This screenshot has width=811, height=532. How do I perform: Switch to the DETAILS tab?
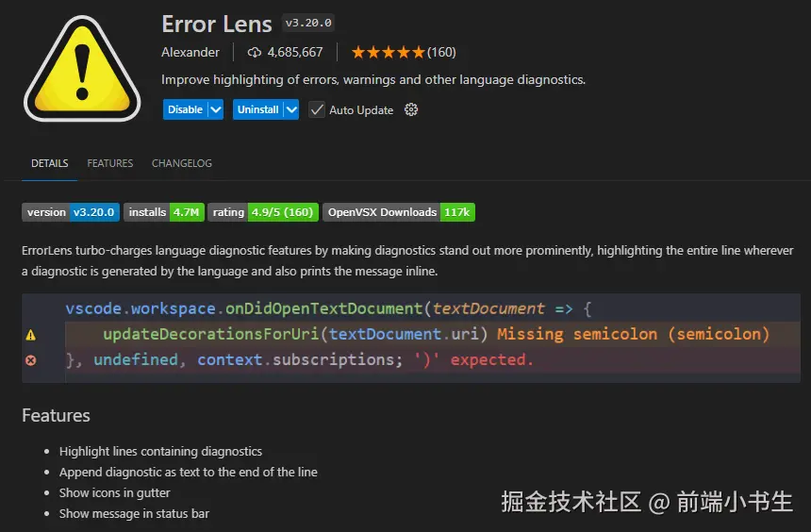[50, 163]
